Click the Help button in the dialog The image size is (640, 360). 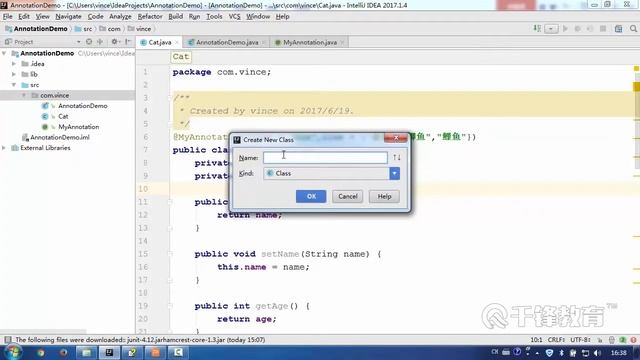(384, 196)
